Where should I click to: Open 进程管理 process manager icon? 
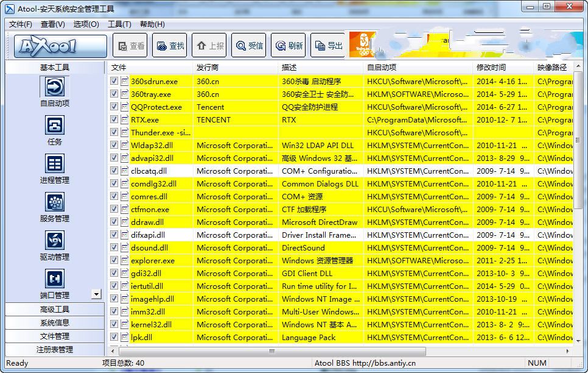[54, 163]
